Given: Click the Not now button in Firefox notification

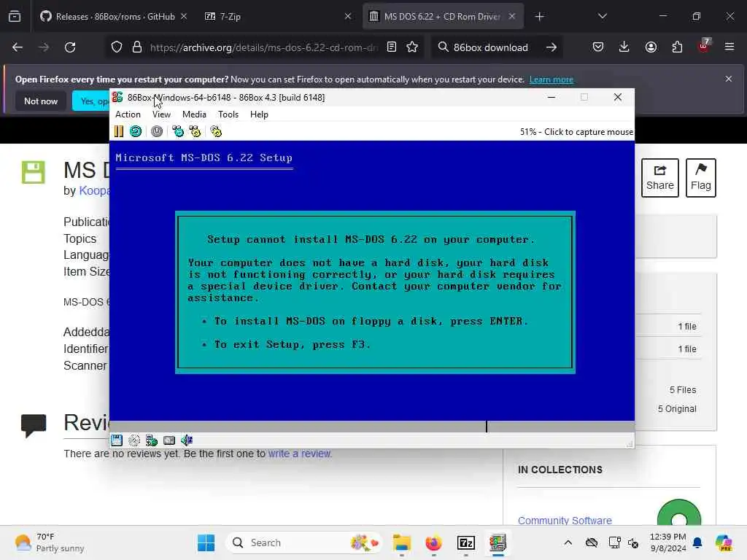Looking at the screenshot, I should (41, 101).
